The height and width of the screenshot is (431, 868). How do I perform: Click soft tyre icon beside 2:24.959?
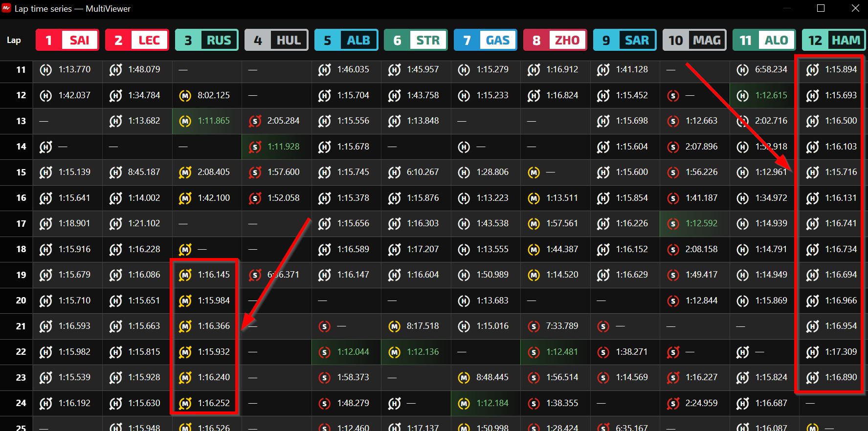tap(673, 404)
